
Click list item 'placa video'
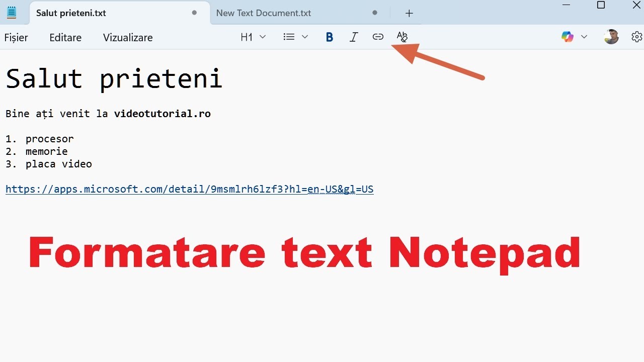(59, 164)
